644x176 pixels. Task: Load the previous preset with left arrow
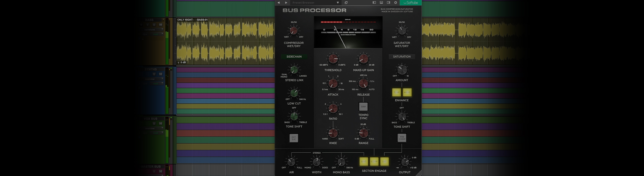click(278, 3)
